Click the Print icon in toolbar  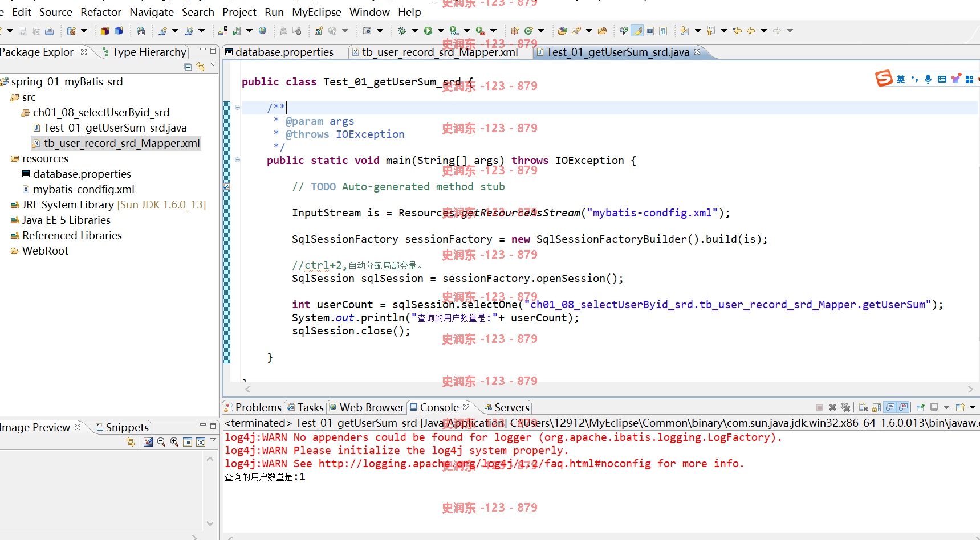pos(49,31)
